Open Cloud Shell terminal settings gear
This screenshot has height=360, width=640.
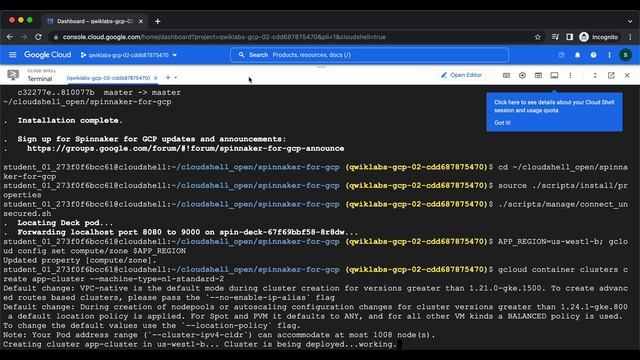(x=522, y=76)
